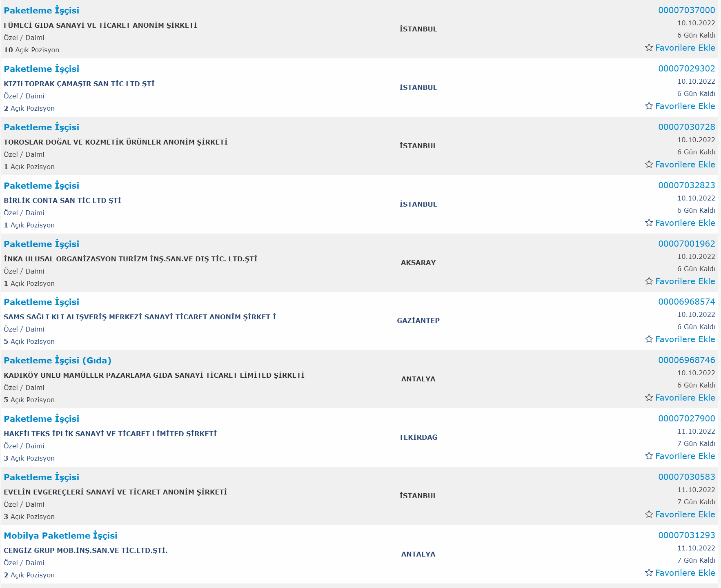Click Favorilere Ekle text for İNKA ULUSAL
The width and height of the screenshot is (721, 588).
coord(685,281)
